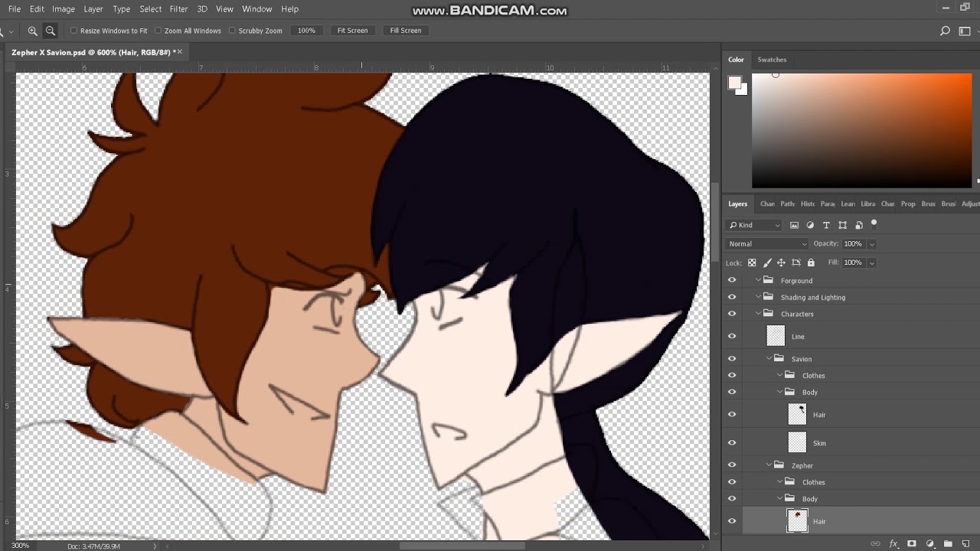
Task: Create a new layer icon
Action: (x=966, y=544)
